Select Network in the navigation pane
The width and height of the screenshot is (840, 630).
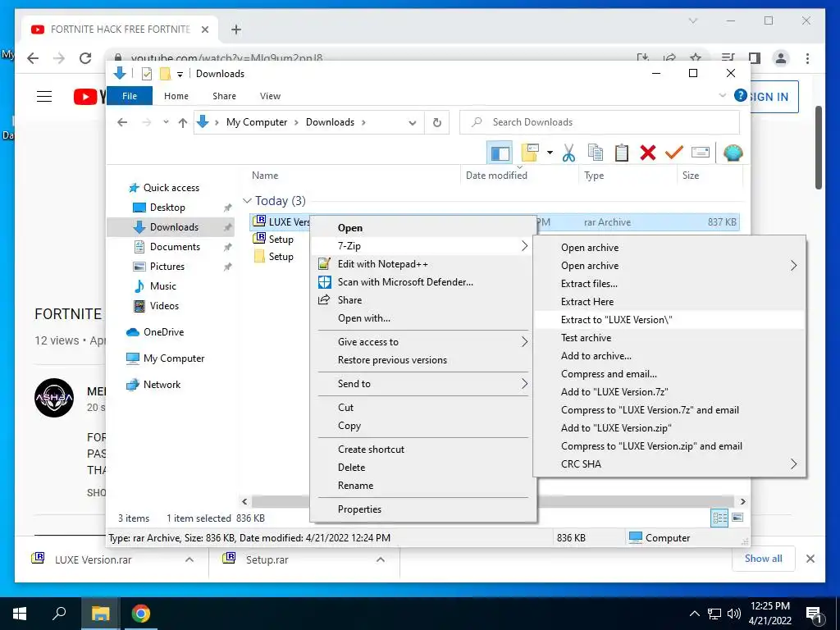(x=162, y=385)
